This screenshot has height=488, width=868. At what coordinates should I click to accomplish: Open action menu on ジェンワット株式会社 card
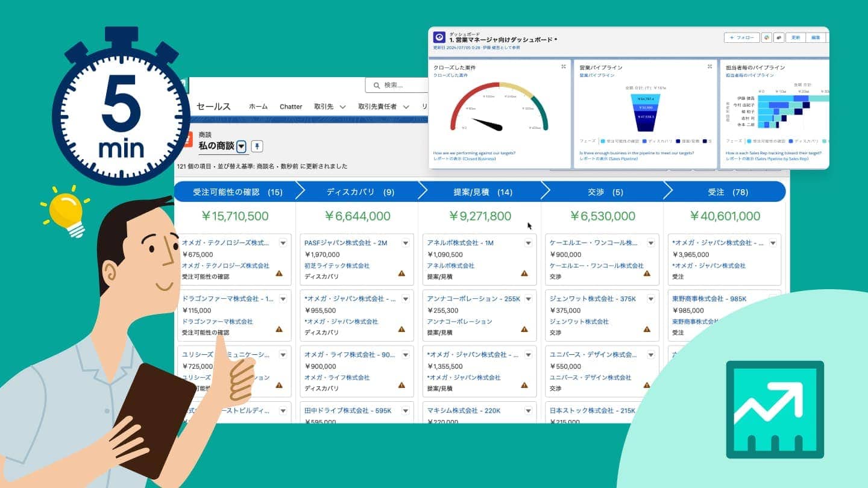[x=651, y=299]
